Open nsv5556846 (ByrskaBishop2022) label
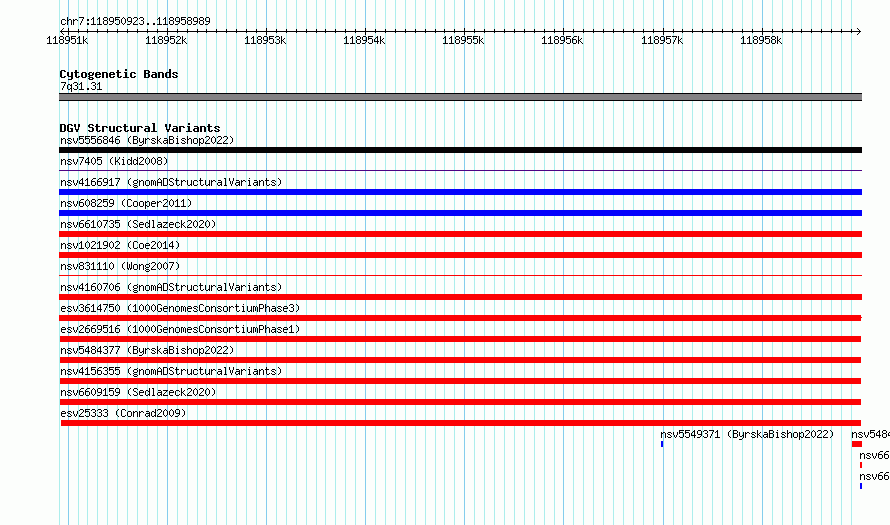The width and height of the screenshot is (890, 525). coord(147,140)
